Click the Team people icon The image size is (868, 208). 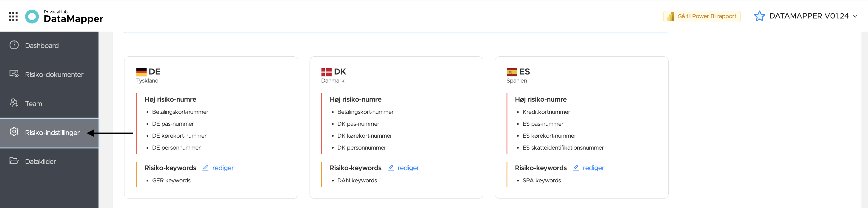click(x=14, y=103)
